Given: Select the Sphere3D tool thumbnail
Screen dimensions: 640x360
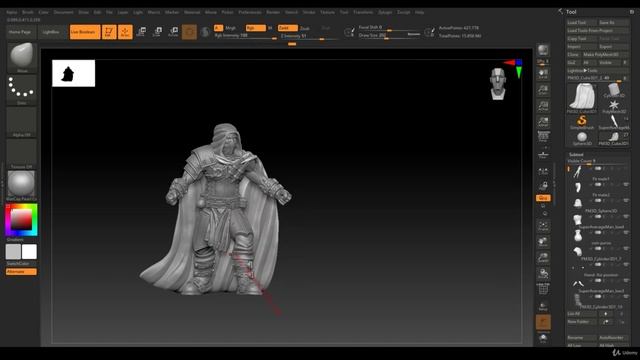Looking at the screenshot, I should click(x=582, y=138).
